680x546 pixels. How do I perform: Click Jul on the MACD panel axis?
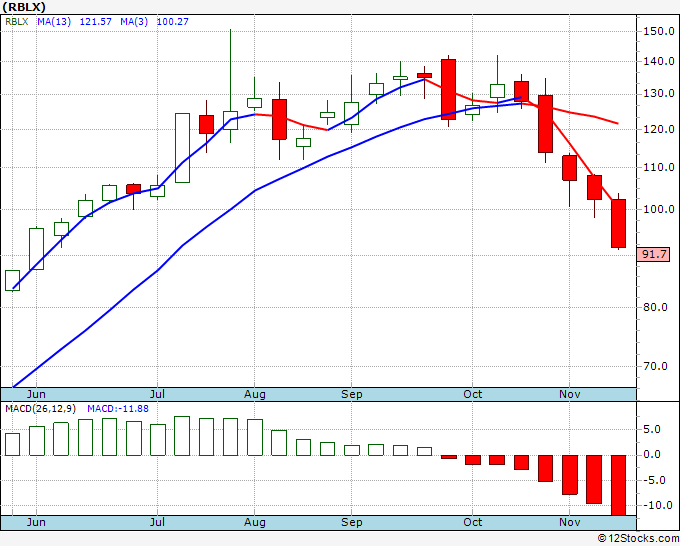[157, 523]
